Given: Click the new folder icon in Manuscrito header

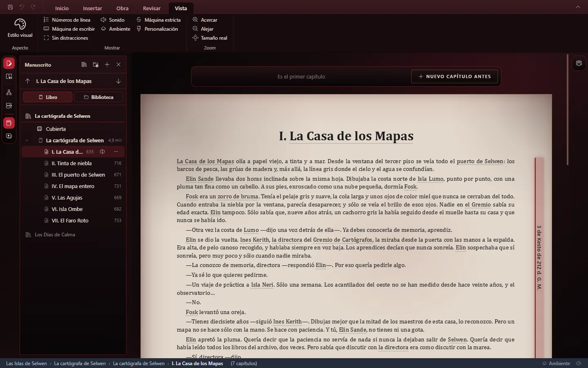Looking at the screenshot, I should (96, 65).
